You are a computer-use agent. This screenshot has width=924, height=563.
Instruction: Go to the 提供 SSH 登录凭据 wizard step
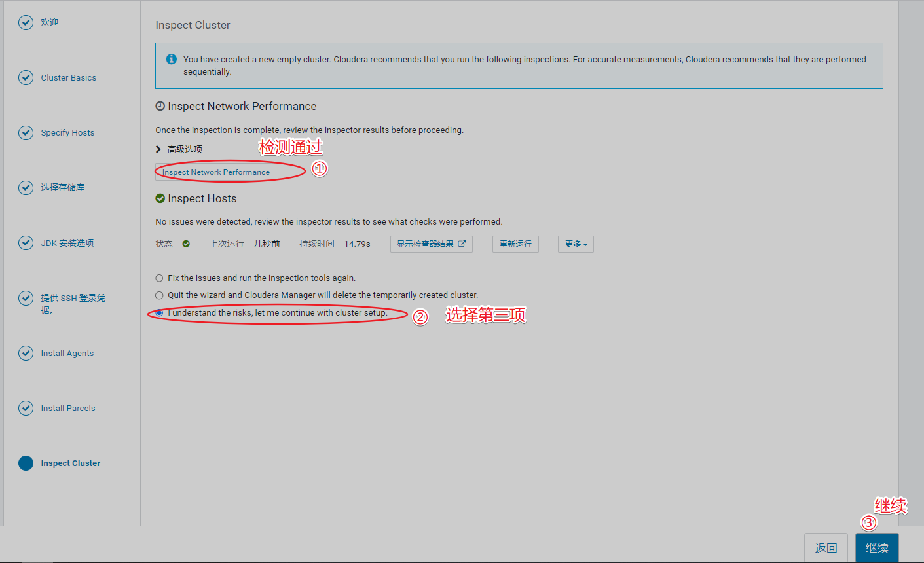click(x=73, y=304)
